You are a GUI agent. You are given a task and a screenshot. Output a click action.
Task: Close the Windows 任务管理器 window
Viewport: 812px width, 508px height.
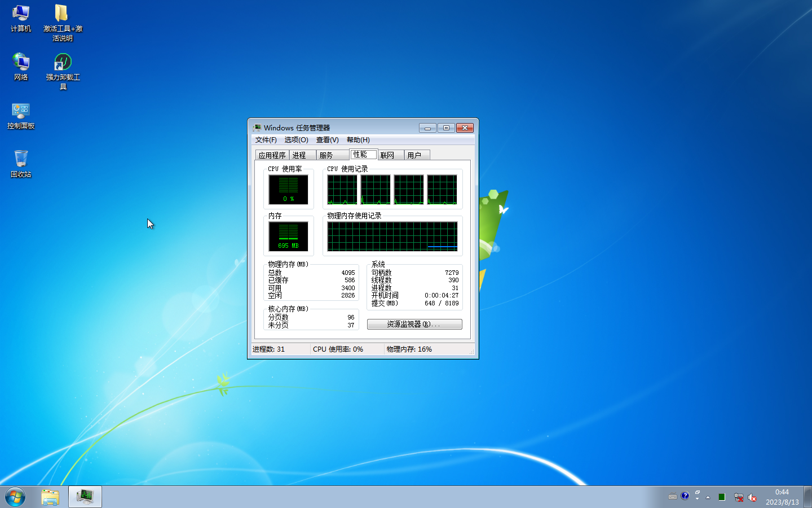pyautogui.click(x=465, y=128)
